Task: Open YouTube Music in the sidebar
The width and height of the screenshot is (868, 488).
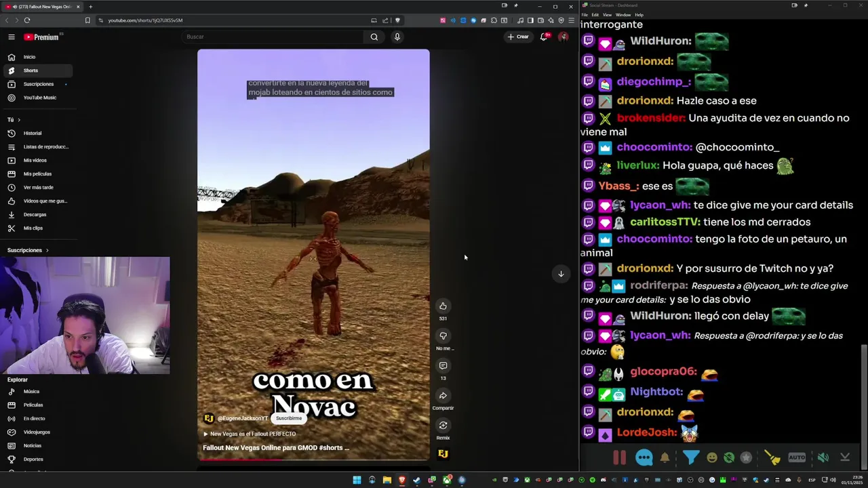Action: point(37,98)
